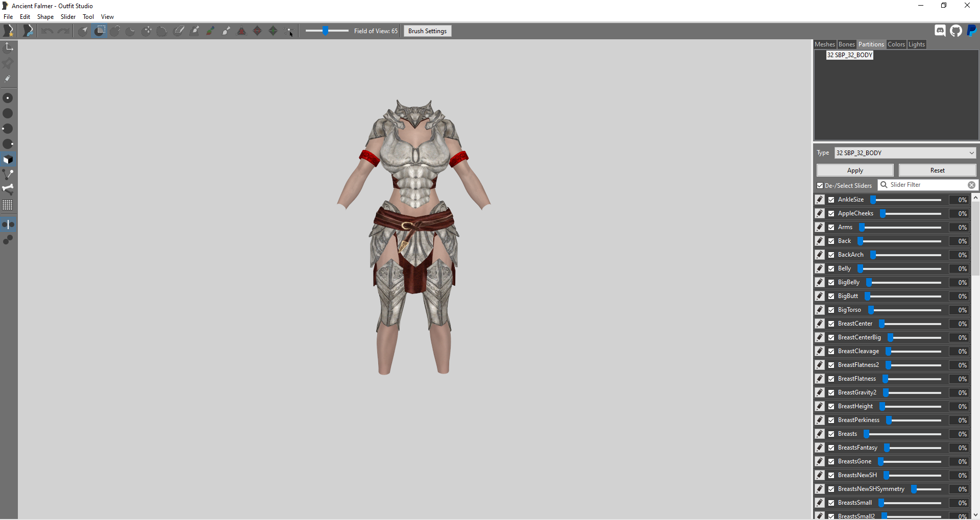Click the New Project toolbar icon

point(9,31)
